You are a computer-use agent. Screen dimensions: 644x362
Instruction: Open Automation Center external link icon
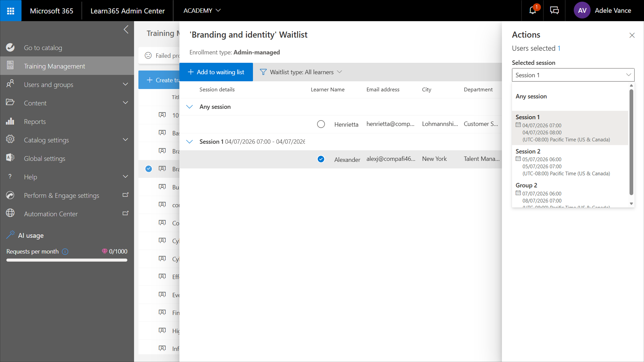point(126,214)
